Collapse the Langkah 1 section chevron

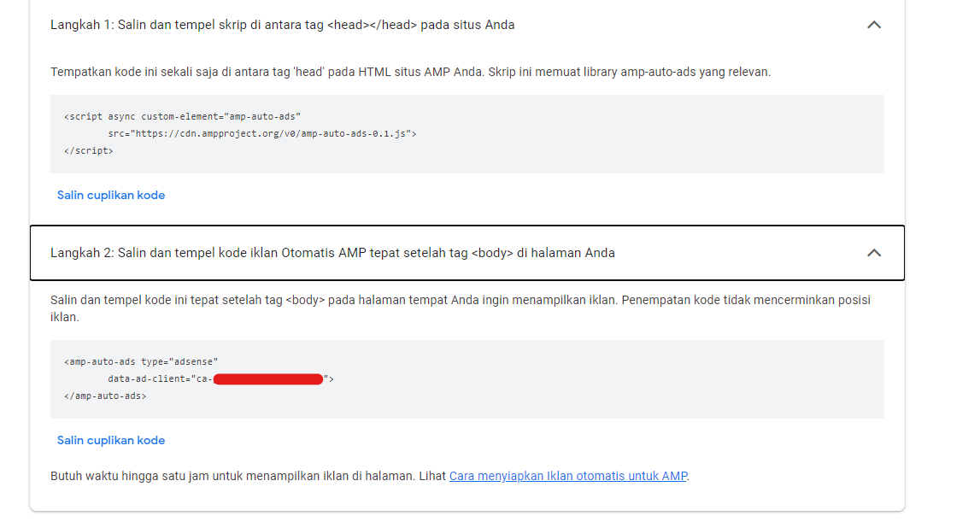pyautogui.click(x=874, y=25)
